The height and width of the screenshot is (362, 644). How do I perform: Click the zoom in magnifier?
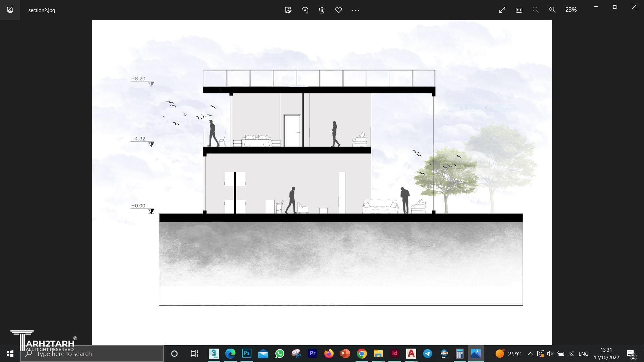[552, 10]
